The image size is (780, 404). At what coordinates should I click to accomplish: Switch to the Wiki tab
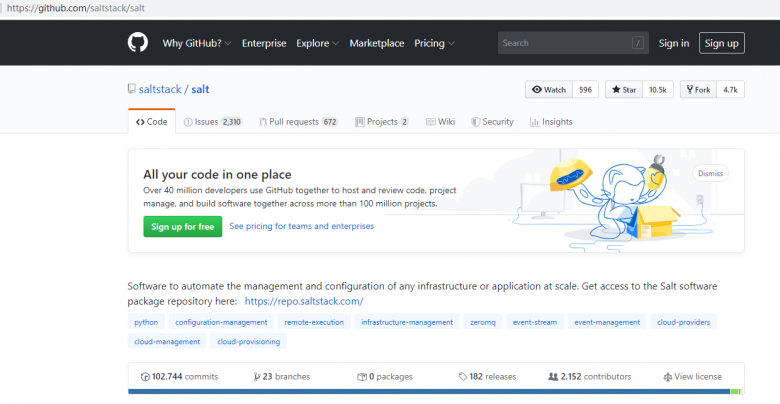tap(441, 122)
